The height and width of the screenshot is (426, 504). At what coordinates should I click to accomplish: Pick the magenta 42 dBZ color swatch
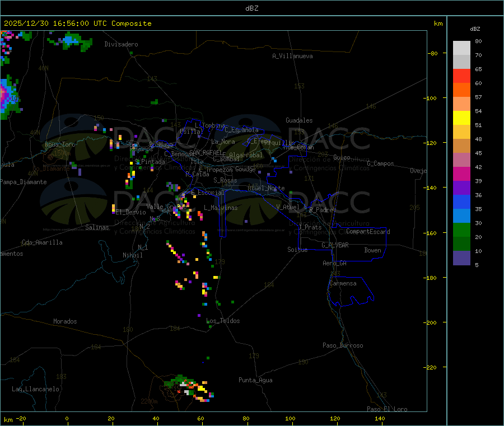point(461,174)
